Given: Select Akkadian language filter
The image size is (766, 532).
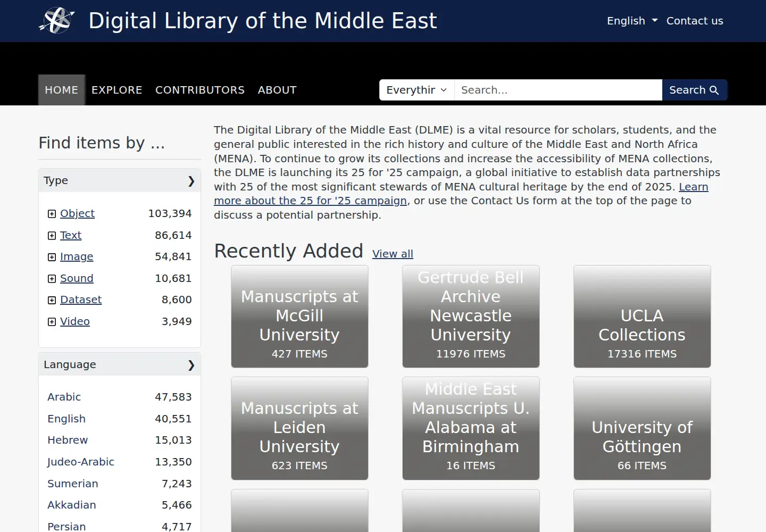Looking at the screenshot, I should (x=72, y=505).
